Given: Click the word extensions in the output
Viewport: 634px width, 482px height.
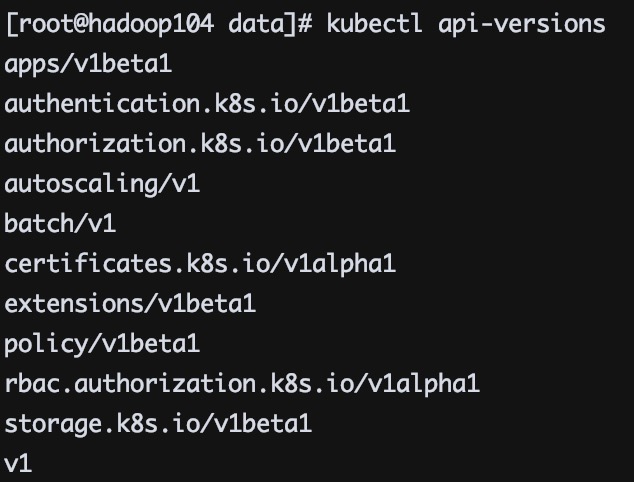Looking at the screenshot, I should click(x=74, y=304).
